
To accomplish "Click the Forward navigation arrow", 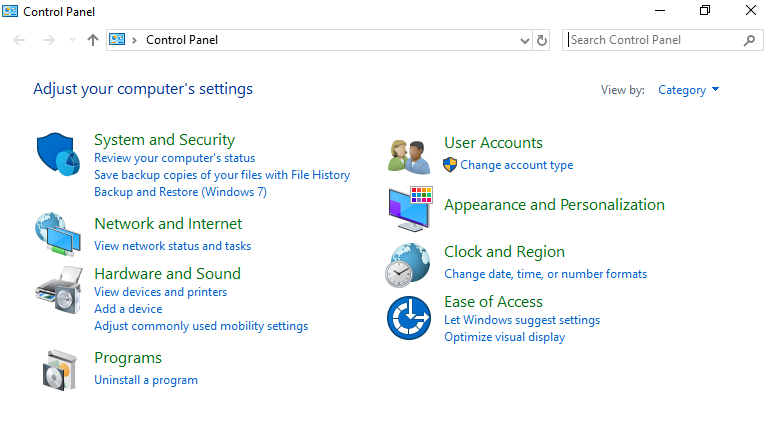I will click(49, 40).
